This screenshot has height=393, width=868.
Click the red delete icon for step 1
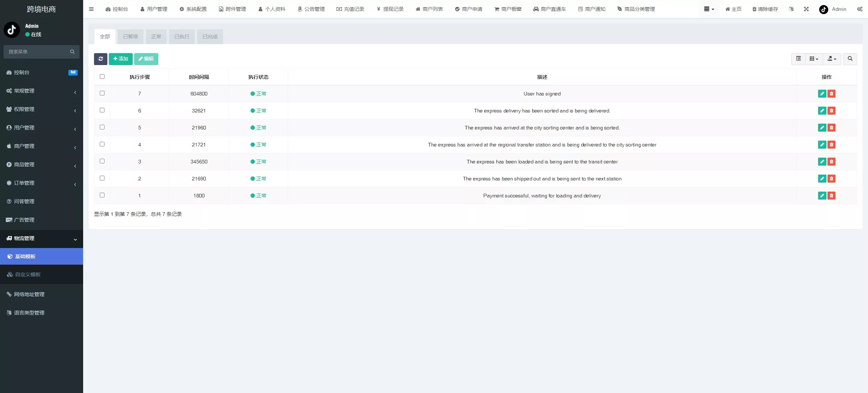831,196
